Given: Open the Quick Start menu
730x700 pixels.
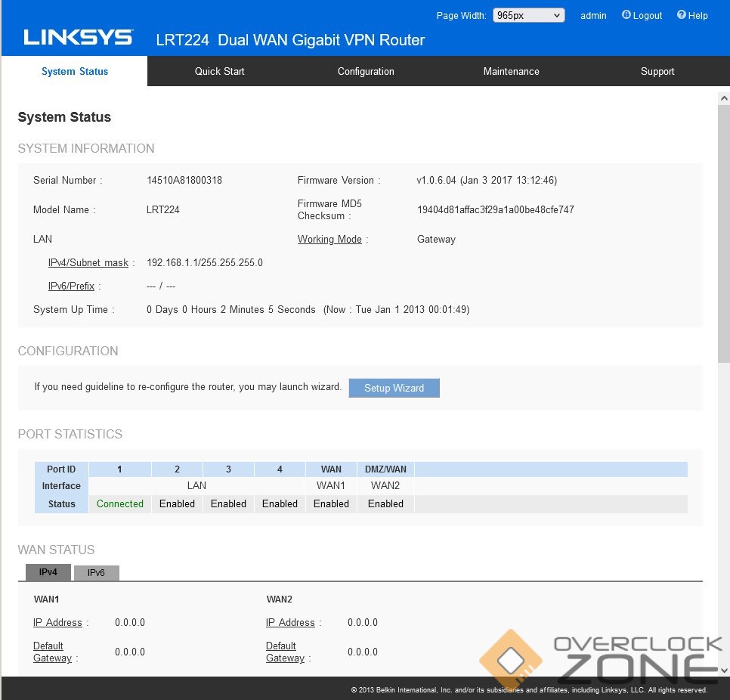Looking at the screenshot, I should click(219, 71).
